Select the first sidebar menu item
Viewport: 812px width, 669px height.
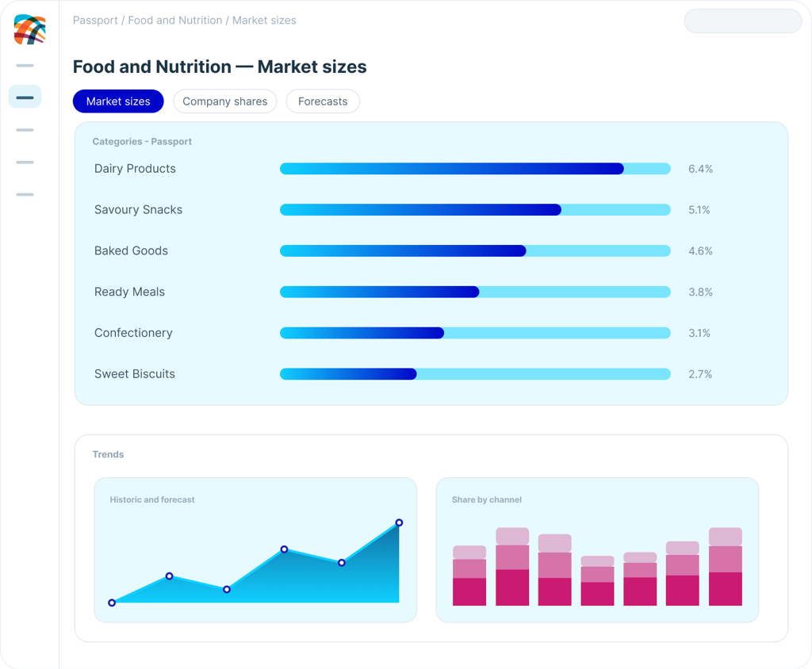click(25, 65)
